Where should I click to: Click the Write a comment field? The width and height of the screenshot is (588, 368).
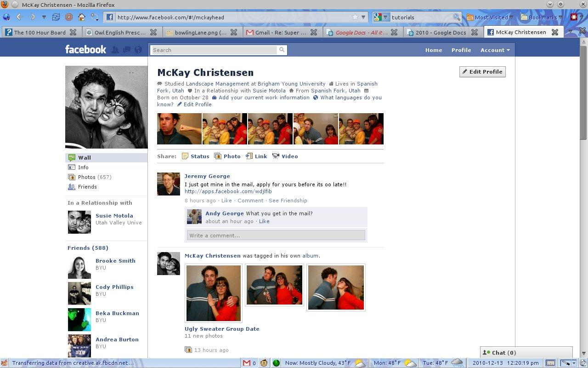(x=276, y=236)
